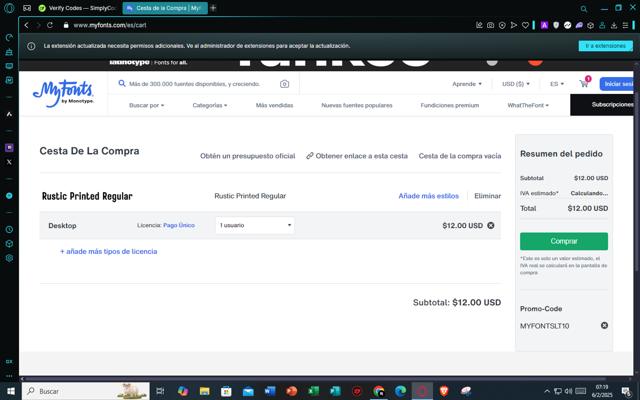Click the 'Iniciar sesión' button
The height and width of the screenshot is (400, 640).
[617, 84]
